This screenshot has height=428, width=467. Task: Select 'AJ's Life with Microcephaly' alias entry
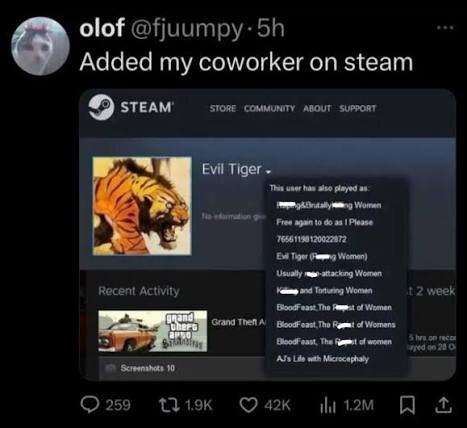point(322,359)
